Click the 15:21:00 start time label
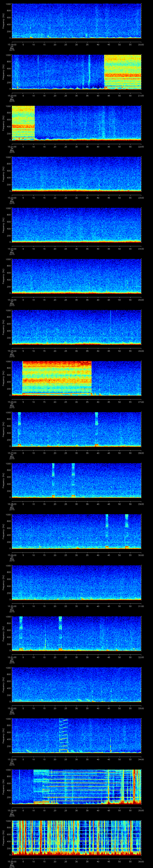The width and height of the screenshot is (153, 868). [12, 147]
